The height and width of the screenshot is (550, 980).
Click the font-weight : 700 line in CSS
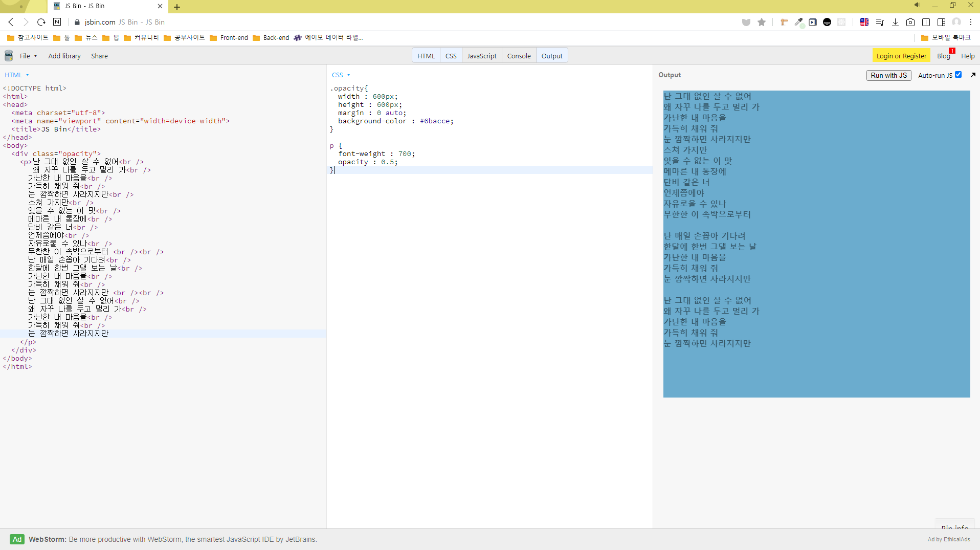click(376, 154)
